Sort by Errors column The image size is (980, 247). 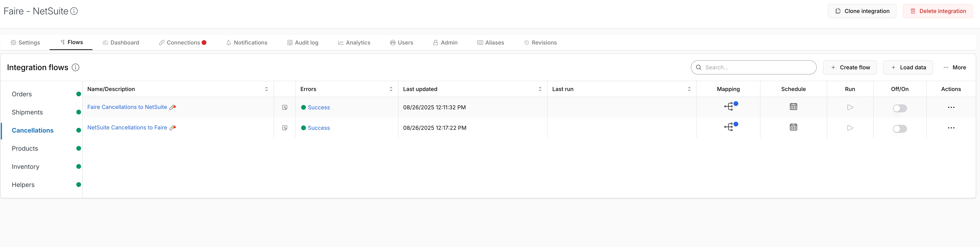[391, 89]
